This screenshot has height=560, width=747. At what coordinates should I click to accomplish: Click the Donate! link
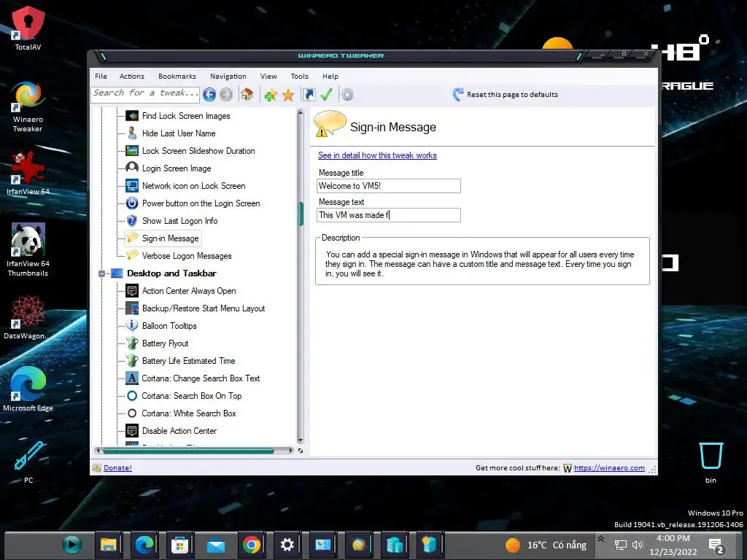[117, 467]
